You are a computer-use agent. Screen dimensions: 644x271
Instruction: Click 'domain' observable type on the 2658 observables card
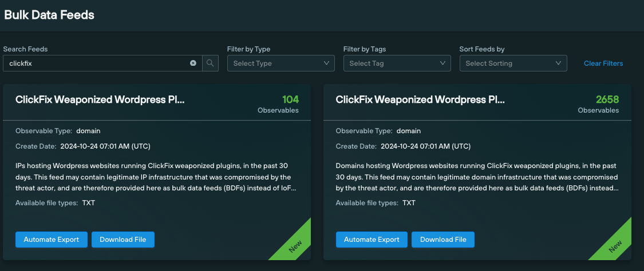point(409,131)
